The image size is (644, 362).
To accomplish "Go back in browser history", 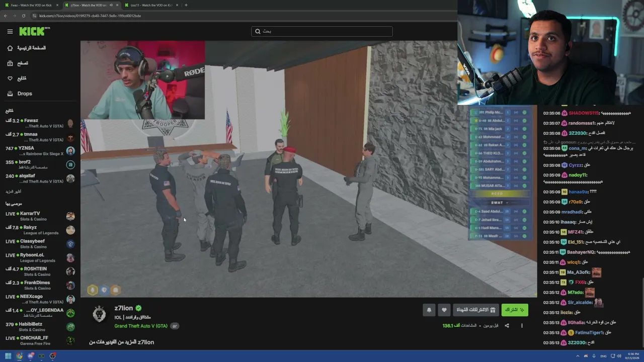I will click(x=6, y=16).
